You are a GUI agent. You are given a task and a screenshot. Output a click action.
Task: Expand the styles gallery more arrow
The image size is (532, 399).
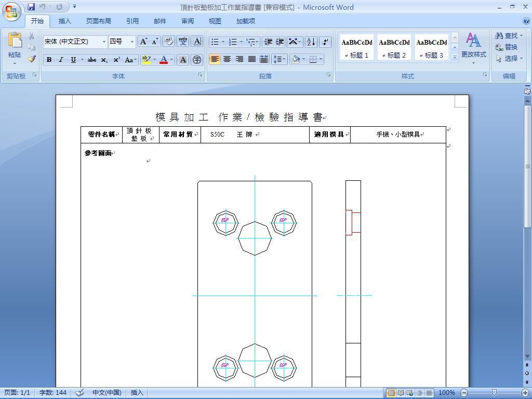pyautogui.click(x=455, y=58)
